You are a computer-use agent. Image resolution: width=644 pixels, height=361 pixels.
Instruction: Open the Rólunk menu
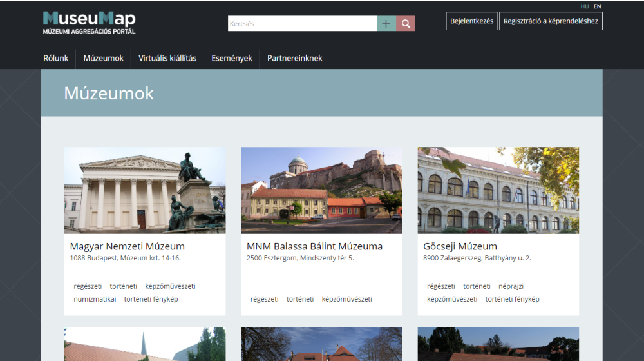click(56, 59)
